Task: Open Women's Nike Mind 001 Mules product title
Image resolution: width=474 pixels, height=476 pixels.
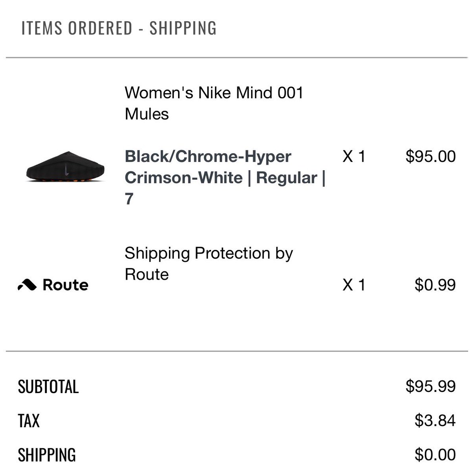Action: point(214,103)
